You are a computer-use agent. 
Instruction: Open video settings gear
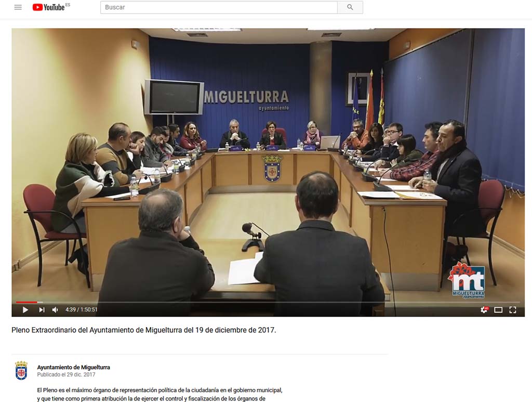(x=484, y=309)
